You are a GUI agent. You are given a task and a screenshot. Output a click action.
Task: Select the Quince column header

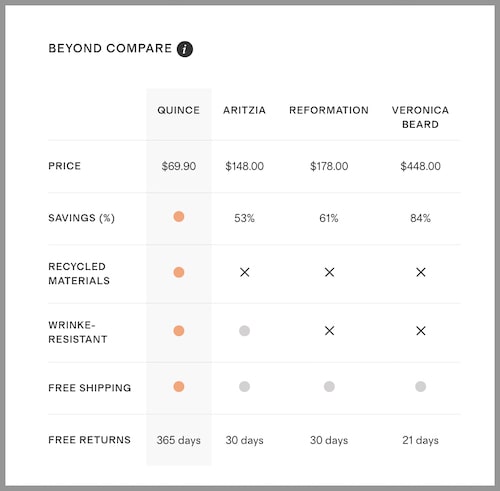tap(179, 110)
